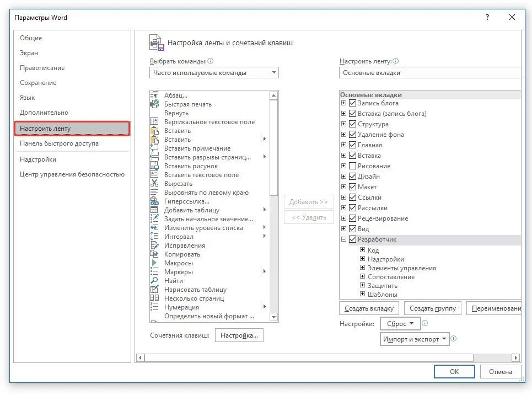Screen dimensions: 532x395
Task: Uncheck the Запись блога tab checkbox
Action: (352, 103)
